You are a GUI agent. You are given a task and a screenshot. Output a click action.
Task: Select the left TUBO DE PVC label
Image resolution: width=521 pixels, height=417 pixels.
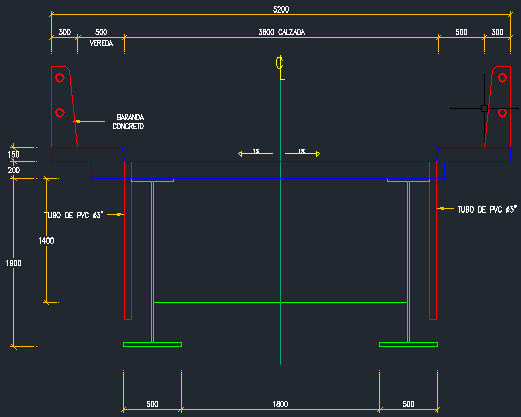pos(73,215)
